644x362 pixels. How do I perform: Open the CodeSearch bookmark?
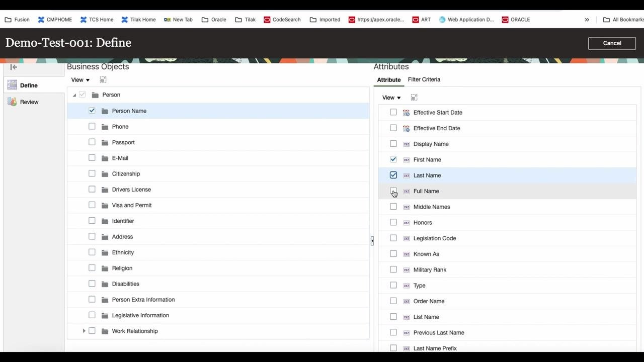point(281,20)
